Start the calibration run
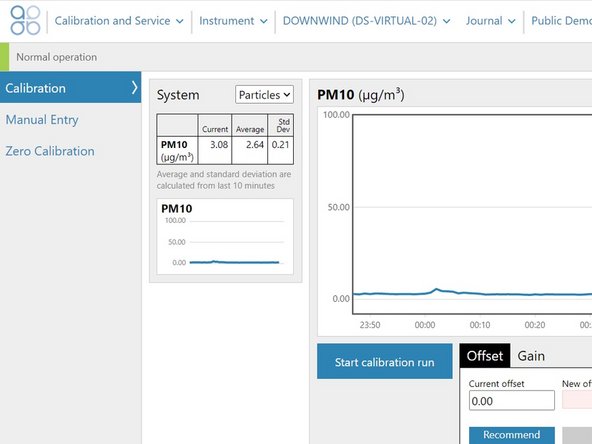This screenshot has height=444, width=592. [x=384, y=361]
